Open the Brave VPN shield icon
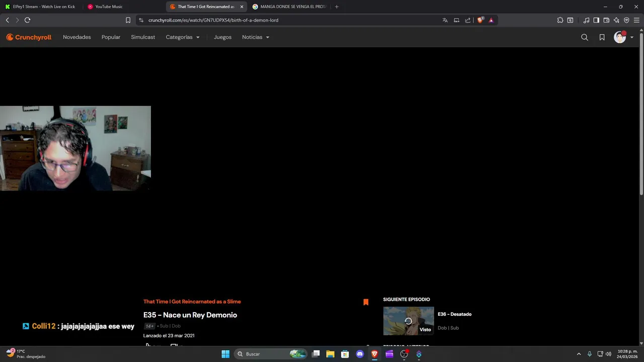Viewport: 644px width, 362px height. click(x=626, y=20)
